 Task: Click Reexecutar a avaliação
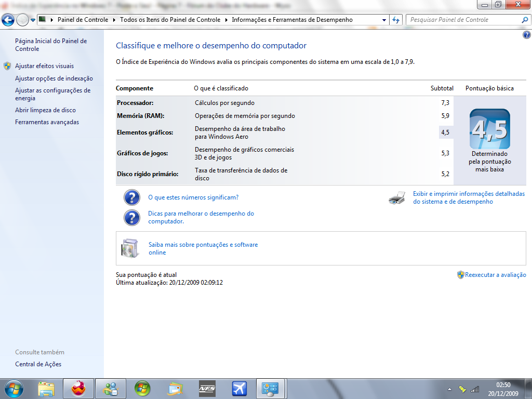click(x=495, y=275)
